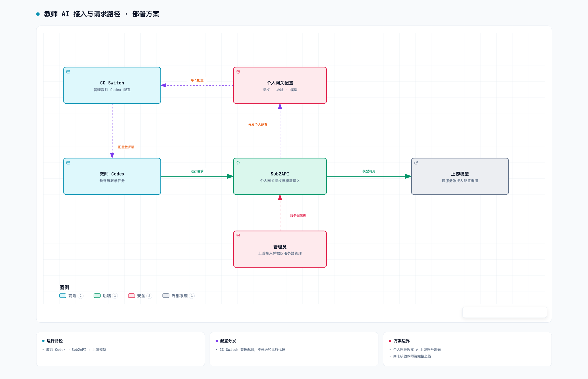Screen dimensions: 588x379
Task: Click the 安全 legend color swatch
Action: point(131,296)
